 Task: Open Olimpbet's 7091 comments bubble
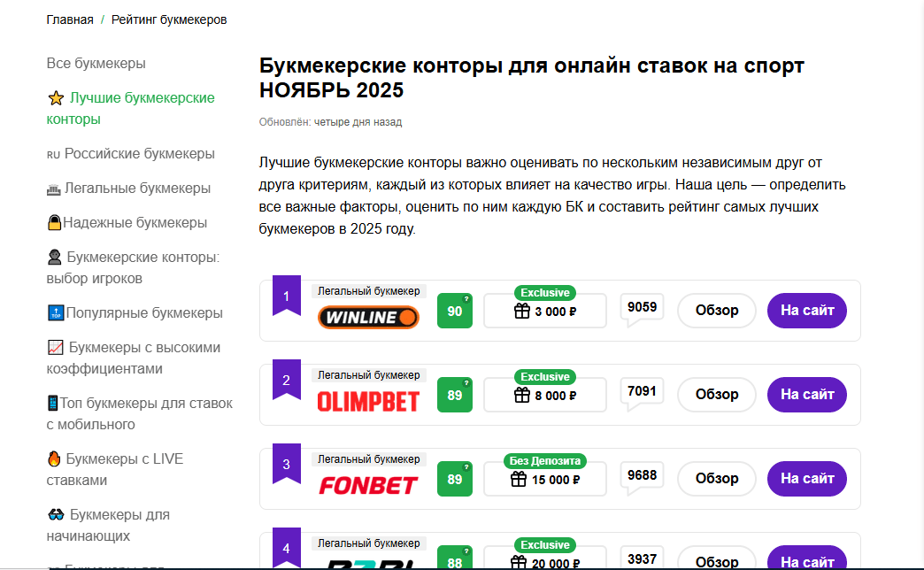coord(642,392)
